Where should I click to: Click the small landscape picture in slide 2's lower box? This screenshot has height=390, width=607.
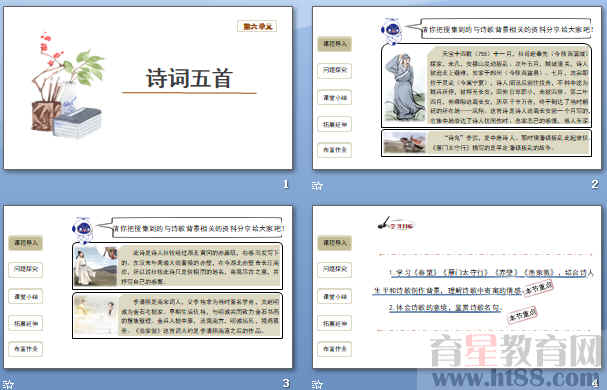tap(404, 143)
